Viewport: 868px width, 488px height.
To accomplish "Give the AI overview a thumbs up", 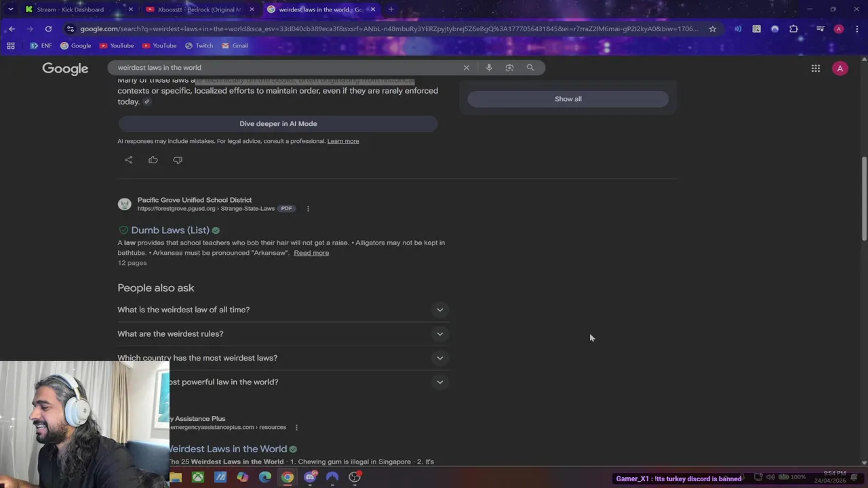I will coord(153,160).
